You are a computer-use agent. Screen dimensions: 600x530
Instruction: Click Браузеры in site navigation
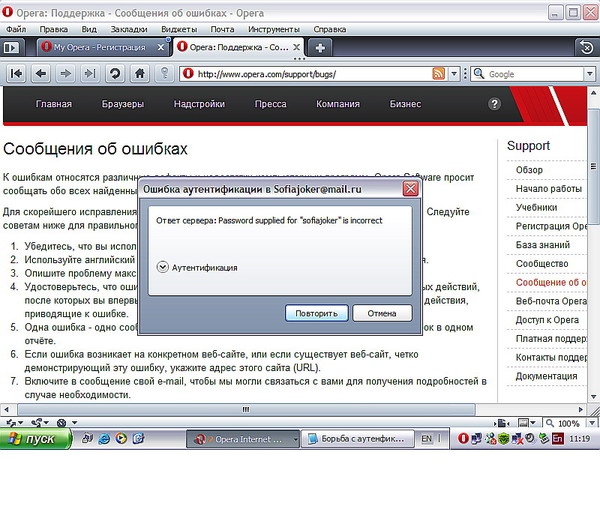pos(122,104)
